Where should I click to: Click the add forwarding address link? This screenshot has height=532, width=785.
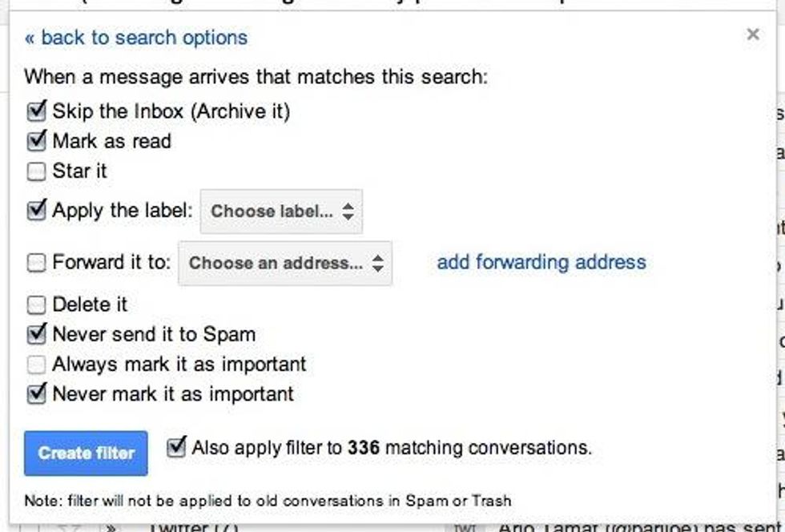pyautogui.click(x=541, y=262)
